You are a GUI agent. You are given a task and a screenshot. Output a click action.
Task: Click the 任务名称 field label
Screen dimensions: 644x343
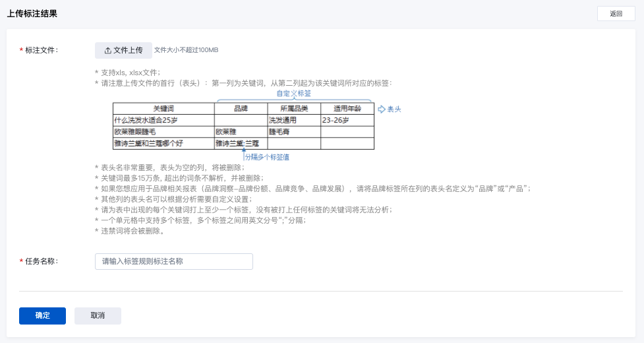pos(42,262)
